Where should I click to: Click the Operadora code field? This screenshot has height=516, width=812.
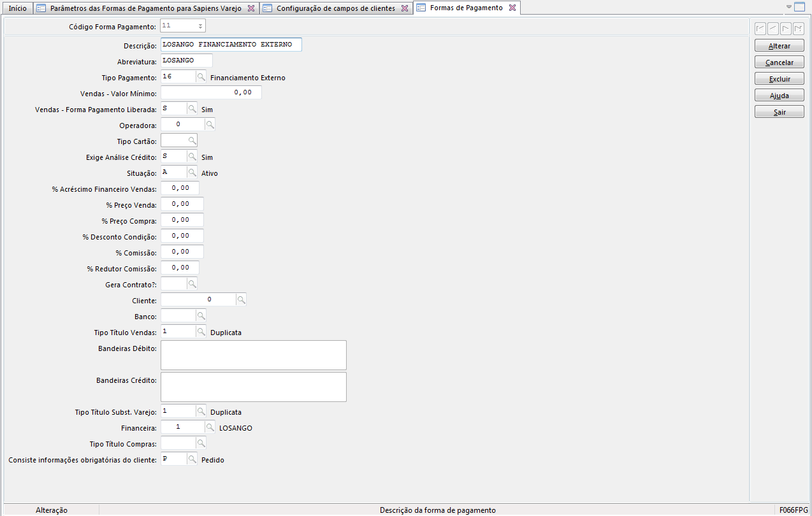(x=182, y=125)
